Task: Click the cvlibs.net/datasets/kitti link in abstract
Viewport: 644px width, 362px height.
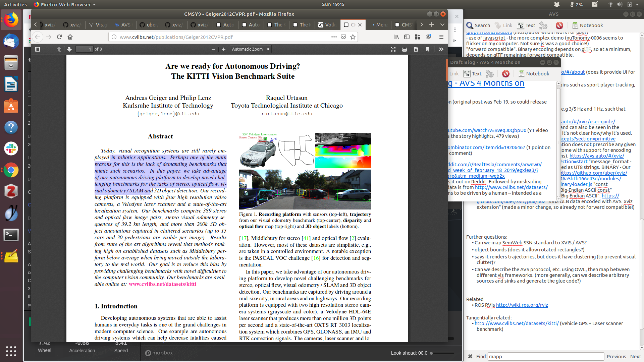Action: tap(162, 284)
